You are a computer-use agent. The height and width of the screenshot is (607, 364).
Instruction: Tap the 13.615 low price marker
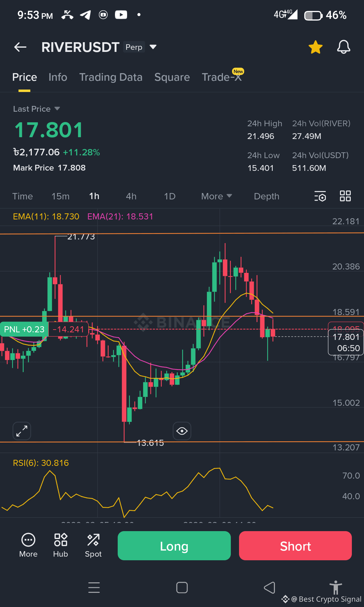pyautogui.click(x=150, y=443)
